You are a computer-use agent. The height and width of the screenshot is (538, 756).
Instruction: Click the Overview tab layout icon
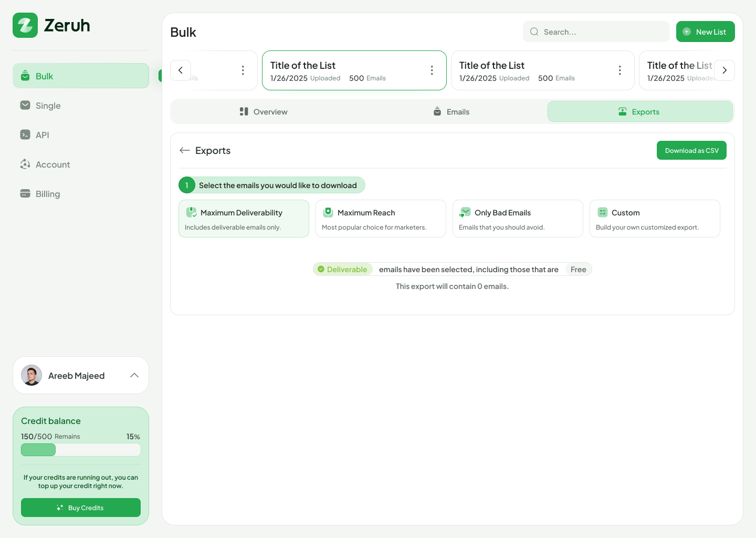[244, 111]
